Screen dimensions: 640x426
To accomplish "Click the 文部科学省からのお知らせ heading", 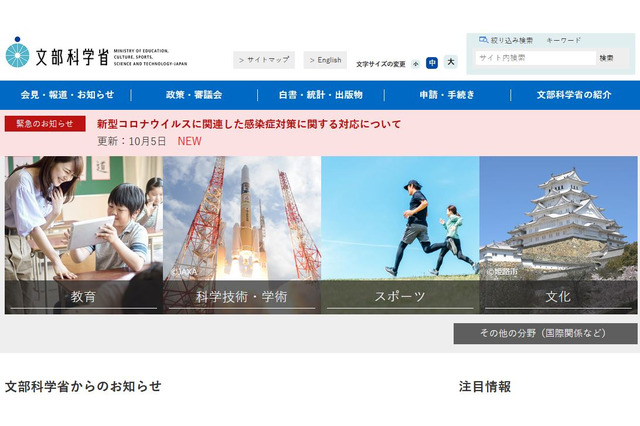I will (83, 386).
